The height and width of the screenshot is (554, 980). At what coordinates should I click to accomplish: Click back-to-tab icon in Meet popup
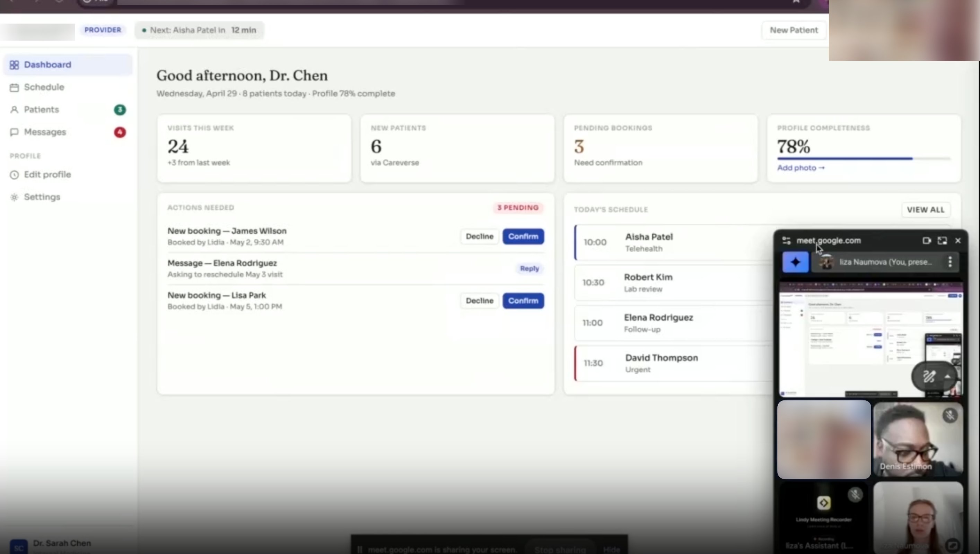926,241
